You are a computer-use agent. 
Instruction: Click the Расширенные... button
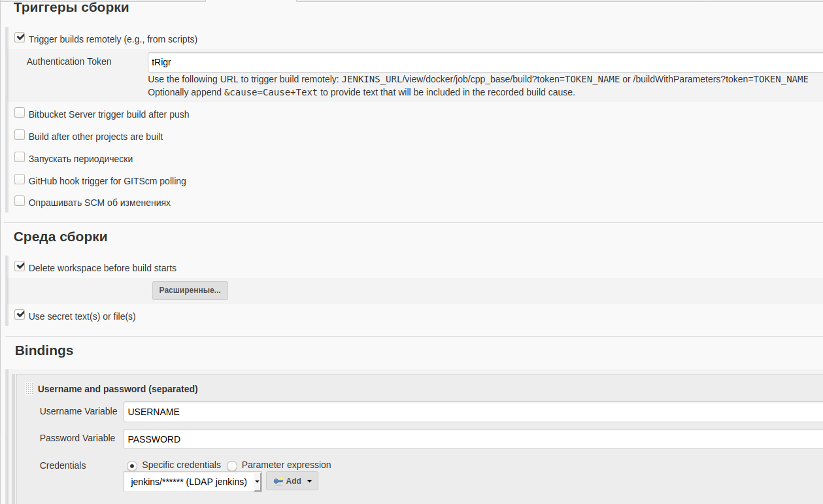190,290
